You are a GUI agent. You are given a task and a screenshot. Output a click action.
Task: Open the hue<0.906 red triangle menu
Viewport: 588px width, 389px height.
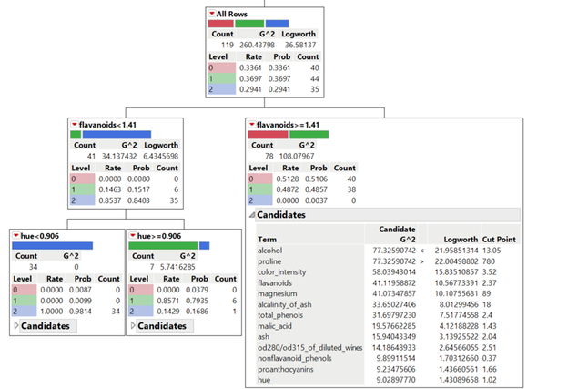pyautogui.click(x=15, y=235)
